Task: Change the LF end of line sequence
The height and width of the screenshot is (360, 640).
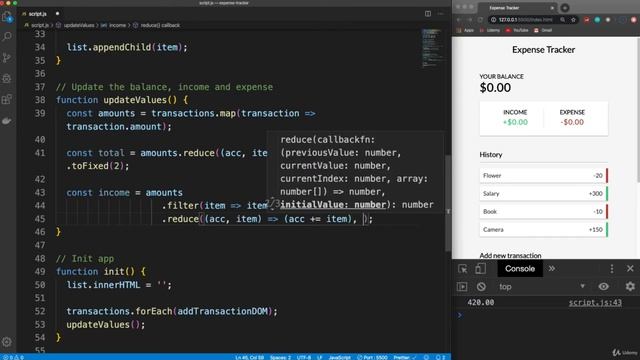Action: coord(320,357)
